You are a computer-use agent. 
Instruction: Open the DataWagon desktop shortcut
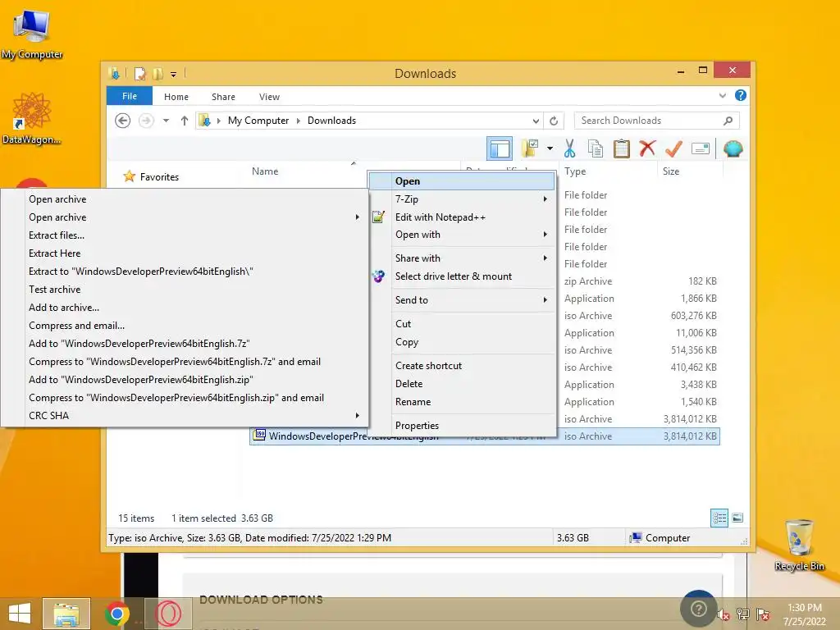32,118
